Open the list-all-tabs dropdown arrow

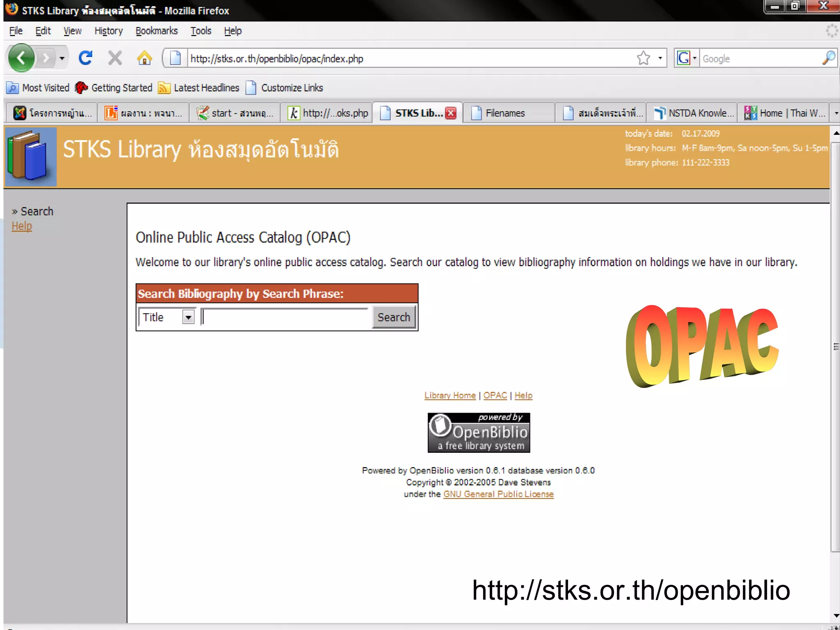click(835, 113)
